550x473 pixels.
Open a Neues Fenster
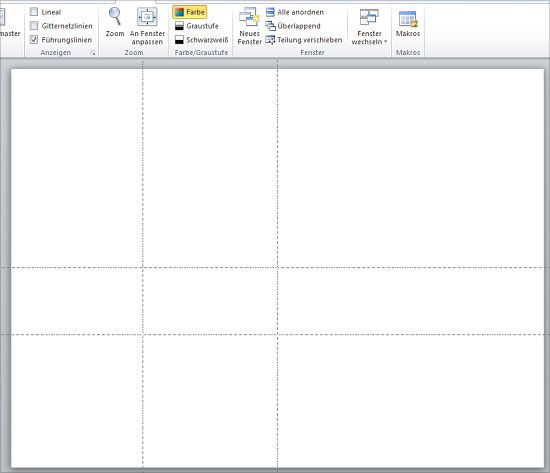coord(249,26)
